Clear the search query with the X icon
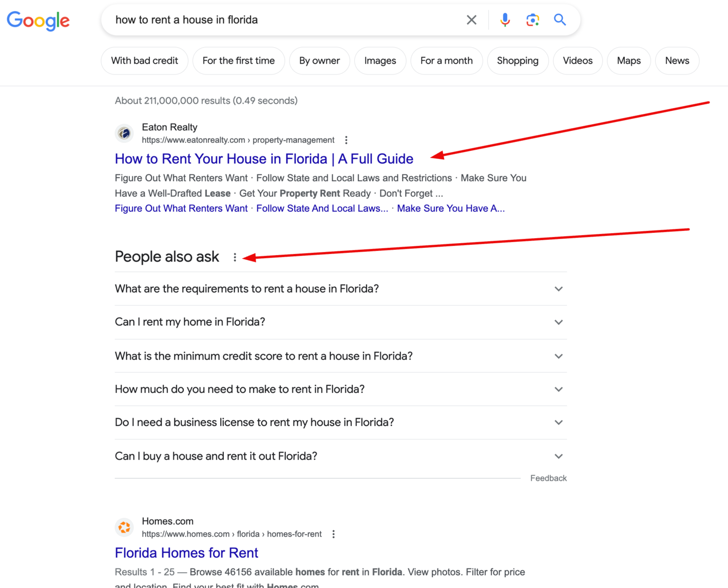 click(x=471, y=19)
